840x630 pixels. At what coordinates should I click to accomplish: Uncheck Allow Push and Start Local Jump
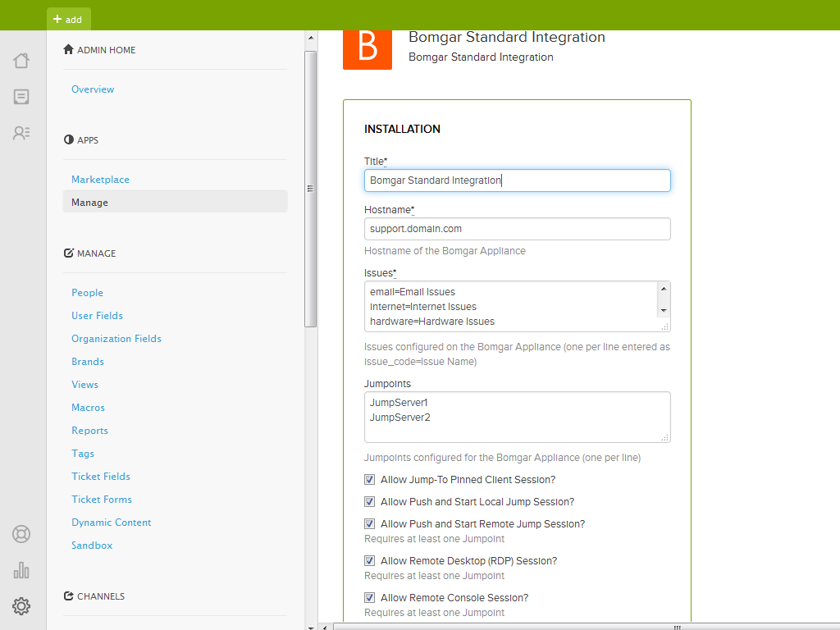(370, 502)
